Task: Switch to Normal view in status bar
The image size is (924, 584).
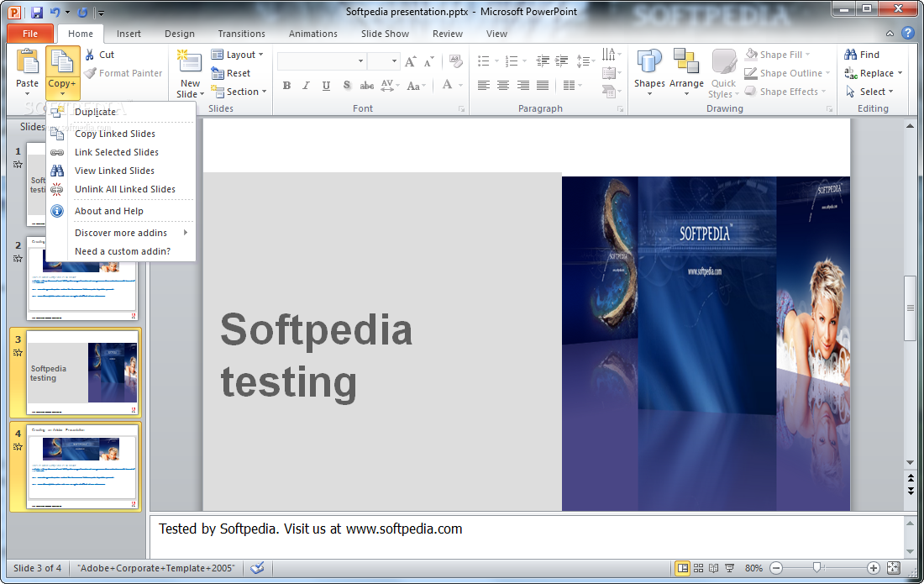Action: [x=682, y=568]
